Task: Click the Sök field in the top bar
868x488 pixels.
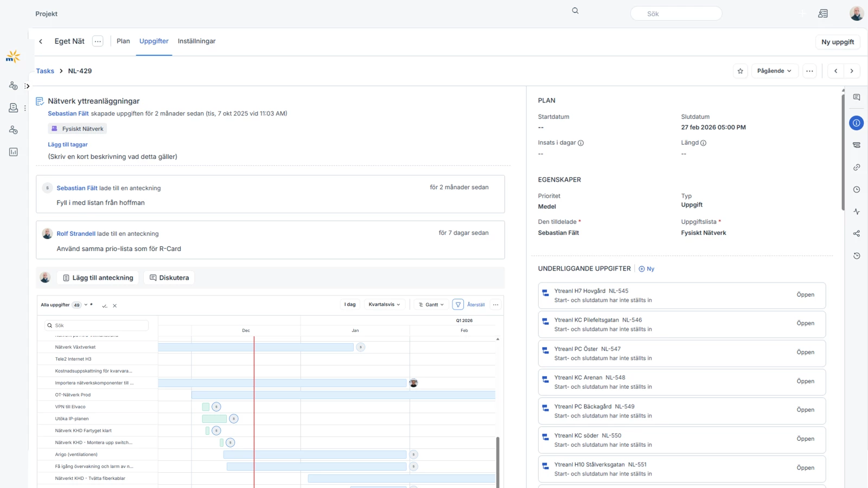Action: (x=676, y=14)
